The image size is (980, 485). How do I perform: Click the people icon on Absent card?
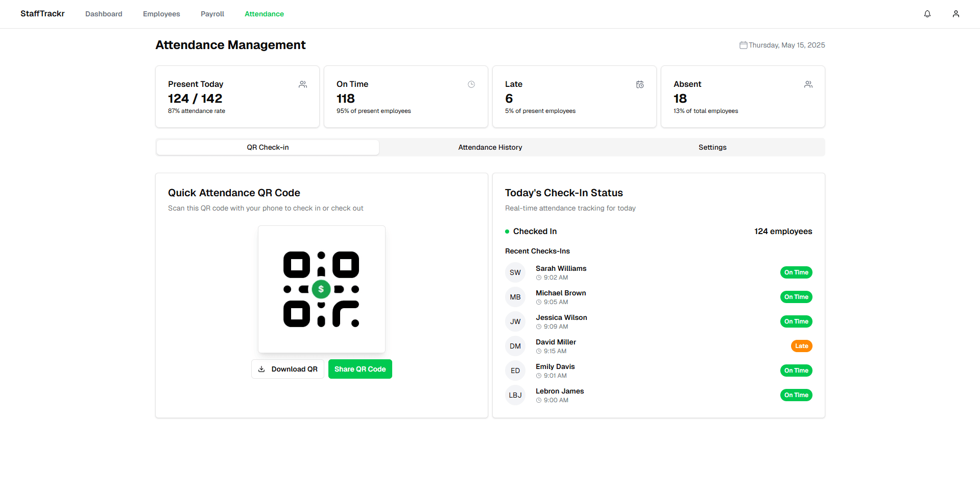808,84
